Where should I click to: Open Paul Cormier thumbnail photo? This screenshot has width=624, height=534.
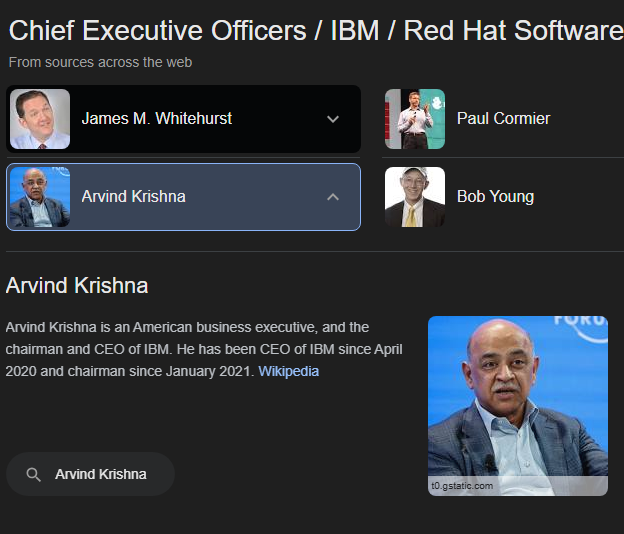[x=415, y=119]
